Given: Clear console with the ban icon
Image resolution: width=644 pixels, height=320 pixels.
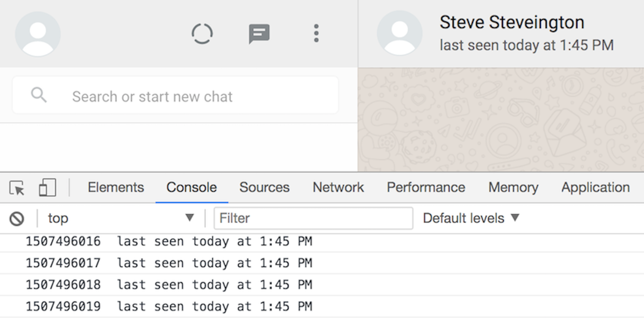Looking at the screenshot, I should (17, 219).
